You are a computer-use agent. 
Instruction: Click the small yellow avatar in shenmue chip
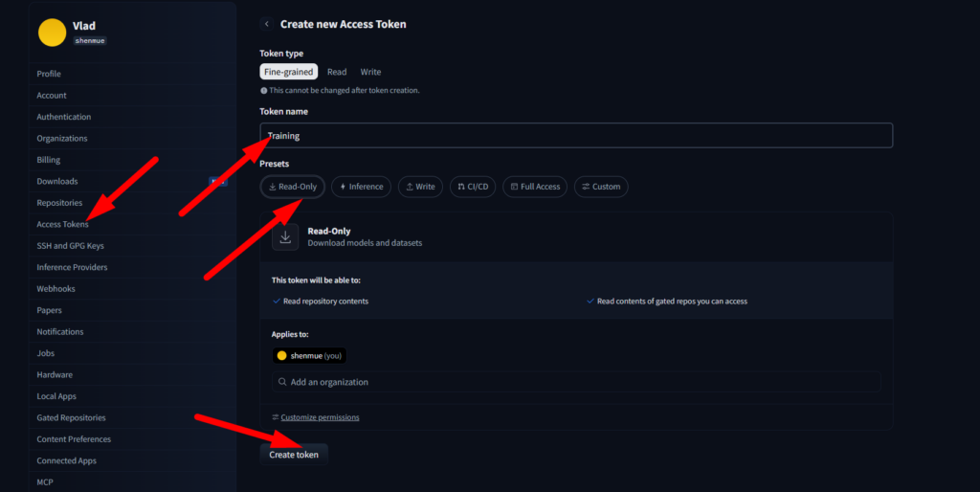click(x=282, y=356)
